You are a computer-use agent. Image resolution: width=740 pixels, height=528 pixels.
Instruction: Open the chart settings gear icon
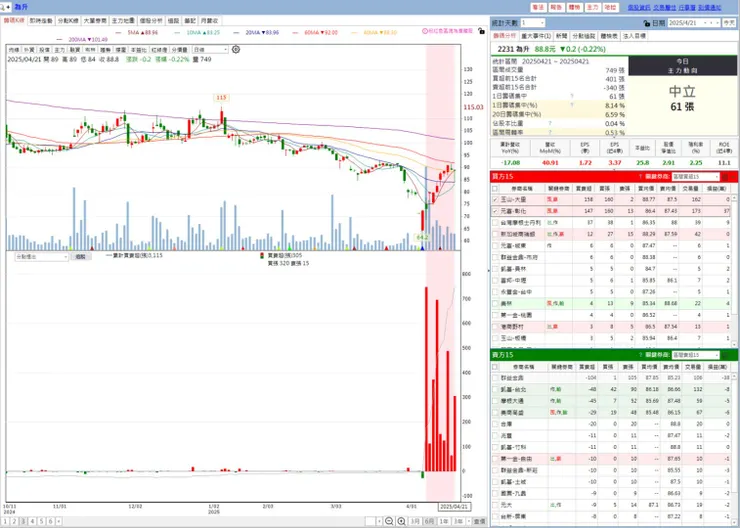pos(236,50)
